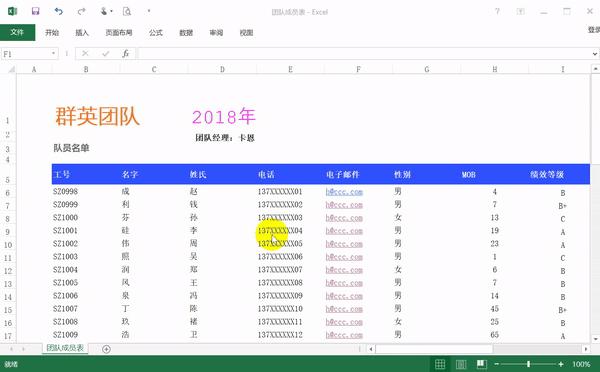Open the email link in SZ1006 row

[344, 296]
